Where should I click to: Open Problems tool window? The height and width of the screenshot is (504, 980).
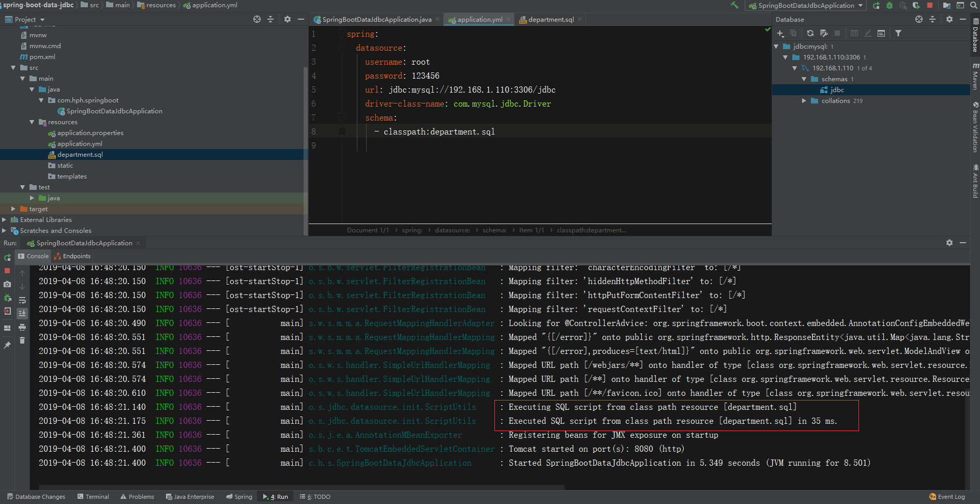(x=137, y=497)
